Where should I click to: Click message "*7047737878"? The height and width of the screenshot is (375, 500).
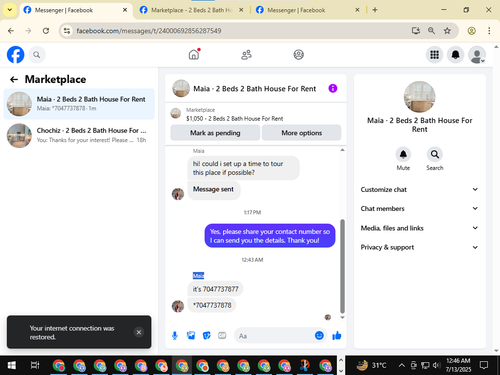point(212,305)
